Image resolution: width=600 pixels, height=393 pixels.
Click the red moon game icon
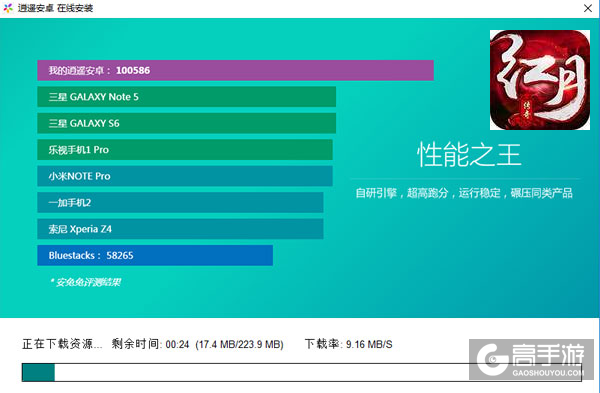[540, 80]
